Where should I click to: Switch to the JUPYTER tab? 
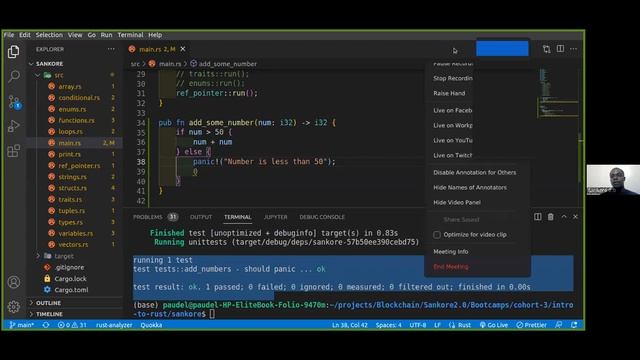[276, 217]
